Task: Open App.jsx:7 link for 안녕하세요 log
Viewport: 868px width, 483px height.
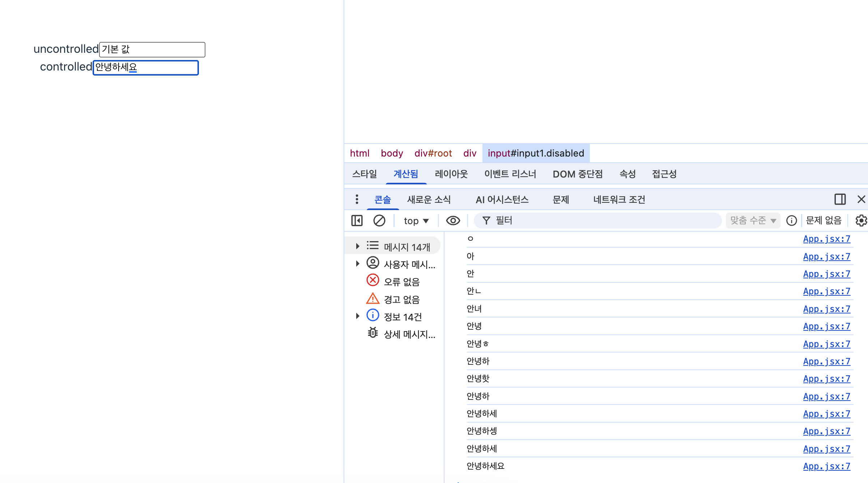Action: [826, 466]
